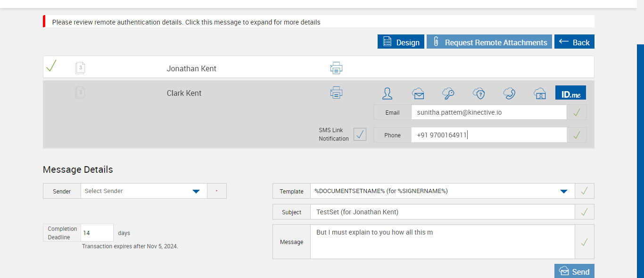
Task: Send the message with the Send button
Action: [x=574, y=271]
